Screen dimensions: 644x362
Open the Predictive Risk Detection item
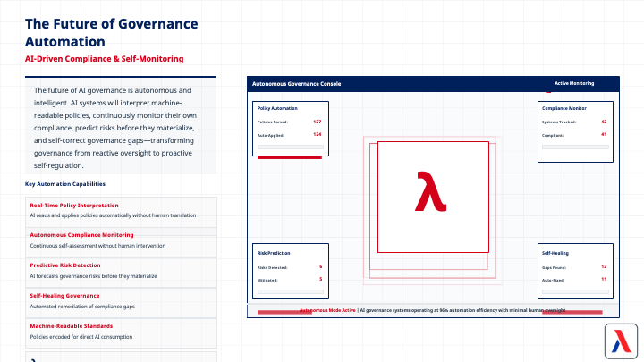(121, 270)
